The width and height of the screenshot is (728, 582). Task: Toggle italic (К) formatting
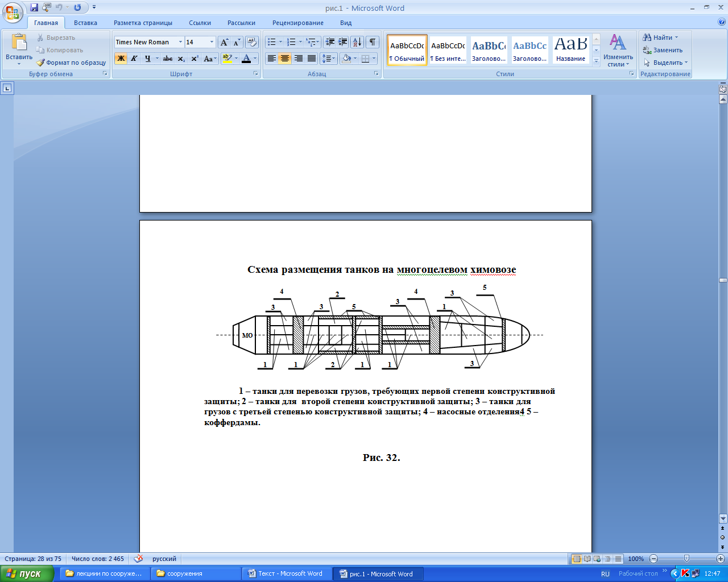click(x=134, y=59)
